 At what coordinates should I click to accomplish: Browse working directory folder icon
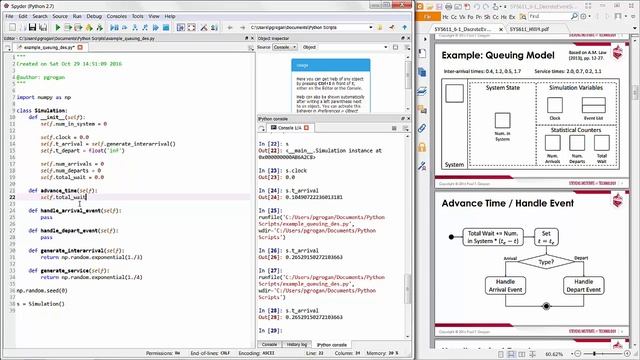click(x=380, y=27)
